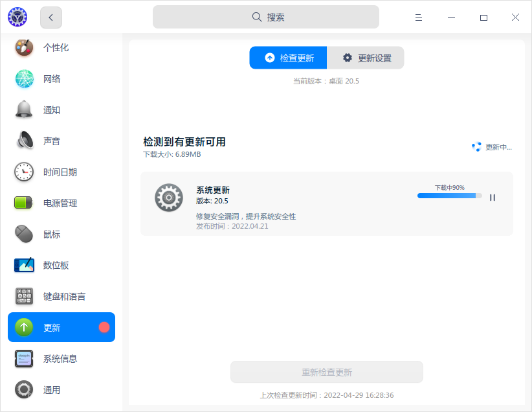Select 数位板 in the sidebar
532x412 pixels.
point(61,265)
